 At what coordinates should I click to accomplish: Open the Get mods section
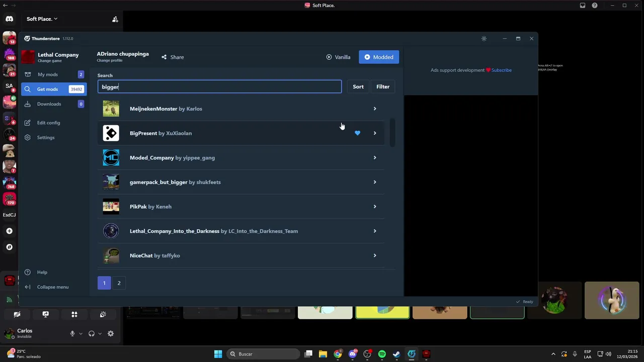pyautogui.click(x=54, y=89)
